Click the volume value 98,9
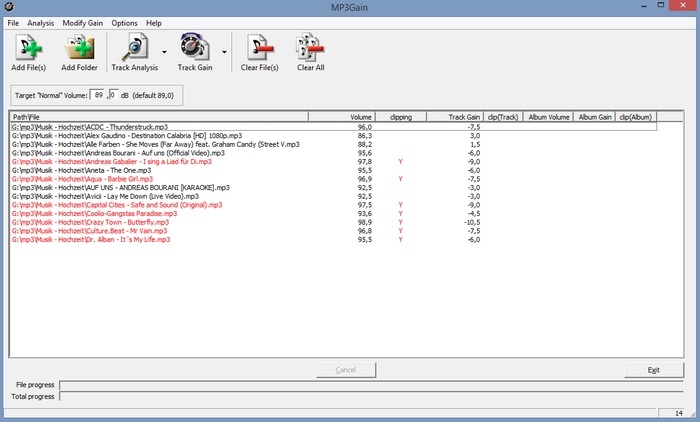Image resolution: width=700 pixels, height=422 pixels. pos(364,222)
